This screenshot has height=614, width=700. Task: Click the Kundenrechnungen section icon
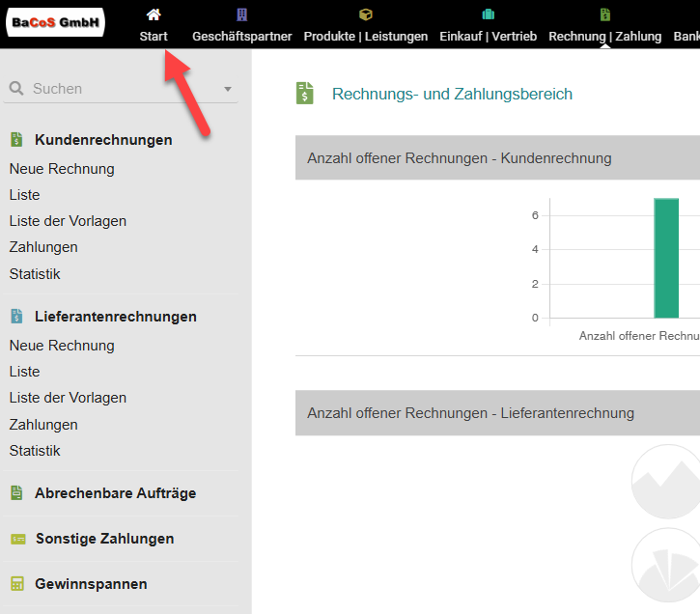16,140
